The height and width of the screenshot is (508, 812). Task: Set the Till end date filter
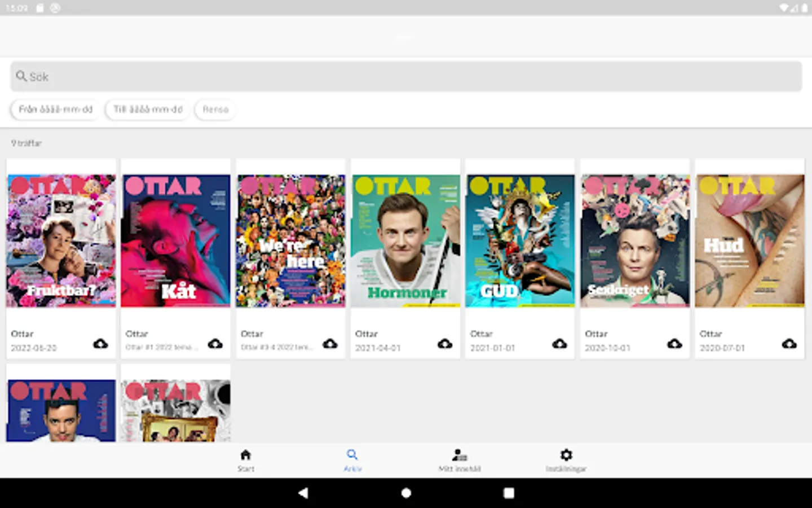click(148, 109)
